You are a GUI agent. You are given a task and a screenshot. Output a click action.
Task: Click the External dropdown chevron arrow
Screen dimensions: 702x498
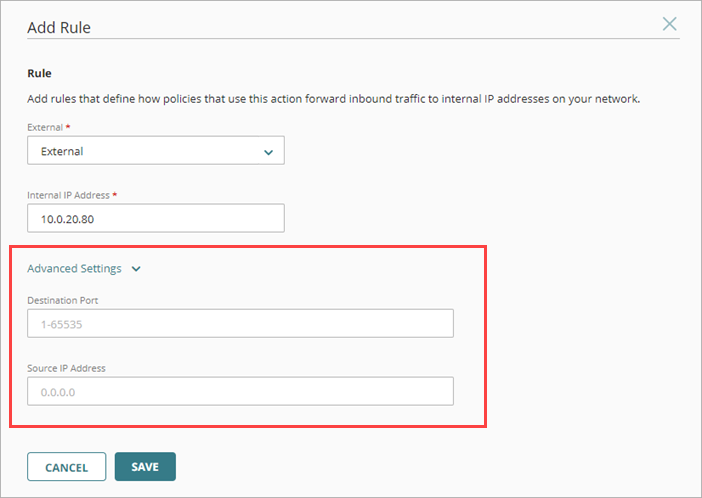click(x=268, y=152)
